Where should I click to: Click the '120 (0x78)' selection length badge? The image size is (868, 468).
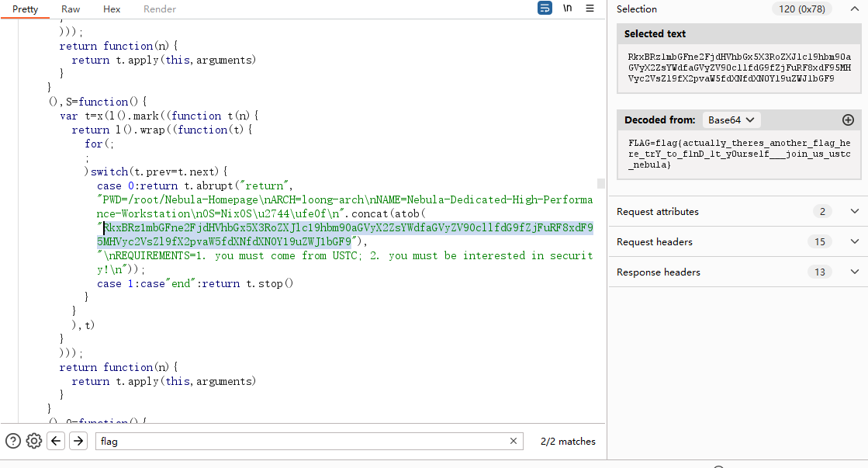pyautogui.click(x=801, y=9)
